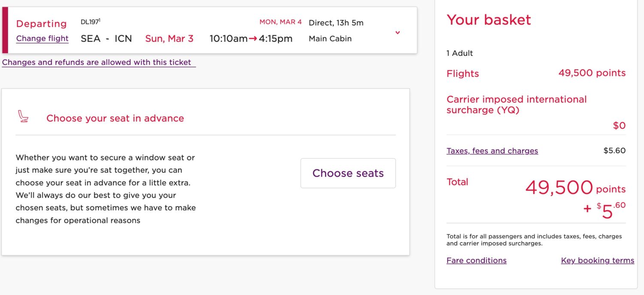Image resolution: width=644 pixels, height=295 pixels.
Task: Click the MON, MAR 4 arrival date label
Action: [x=280, y=22]
